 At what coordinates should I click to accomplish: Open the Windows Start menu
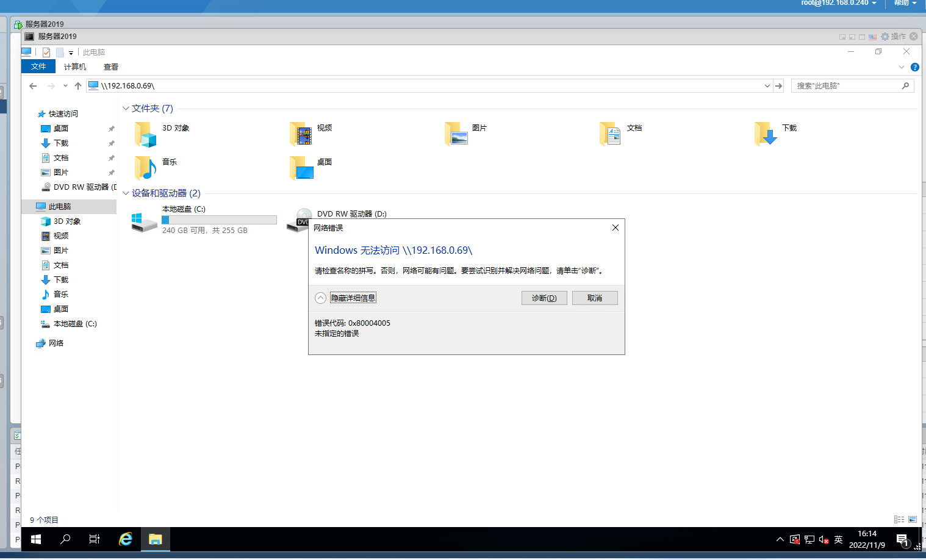[36, 539]
